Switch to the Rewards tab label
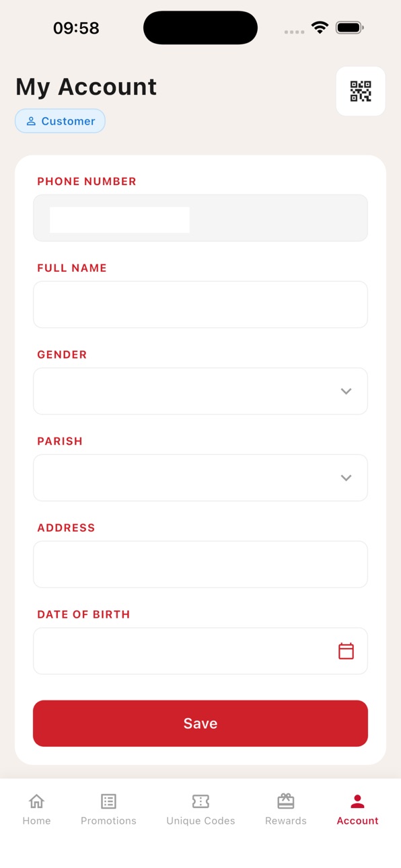Screen dimensions: 401x868 [286, 821]
